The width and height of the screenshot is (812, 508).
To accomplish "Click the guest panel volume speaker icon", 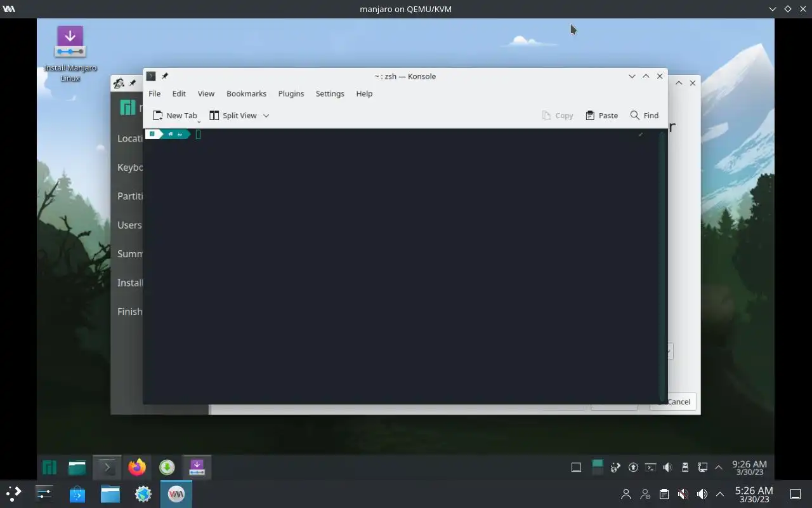I will tap(667, 468).
